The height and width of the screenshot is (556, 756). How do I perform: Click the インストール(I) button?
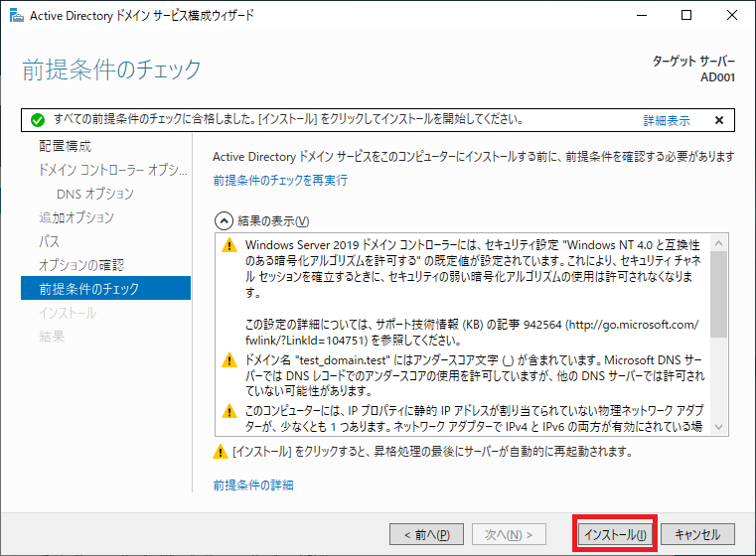pyautogui.click(x=615, y=534)
